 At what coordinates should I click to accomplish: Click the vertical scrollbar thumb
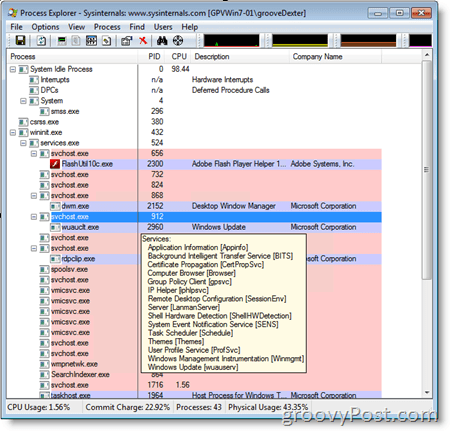(427, 170)
